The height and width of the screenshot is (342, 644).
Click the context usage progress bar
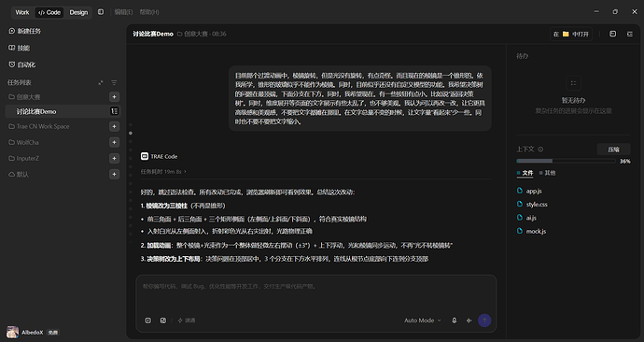(x=566, y=161)
